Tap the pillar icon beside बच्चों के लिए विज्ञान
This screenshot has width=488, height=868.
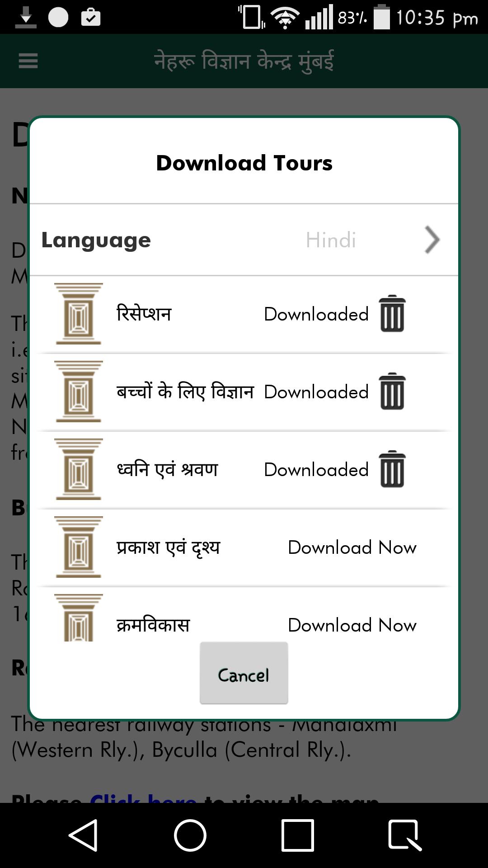[79, 392]
